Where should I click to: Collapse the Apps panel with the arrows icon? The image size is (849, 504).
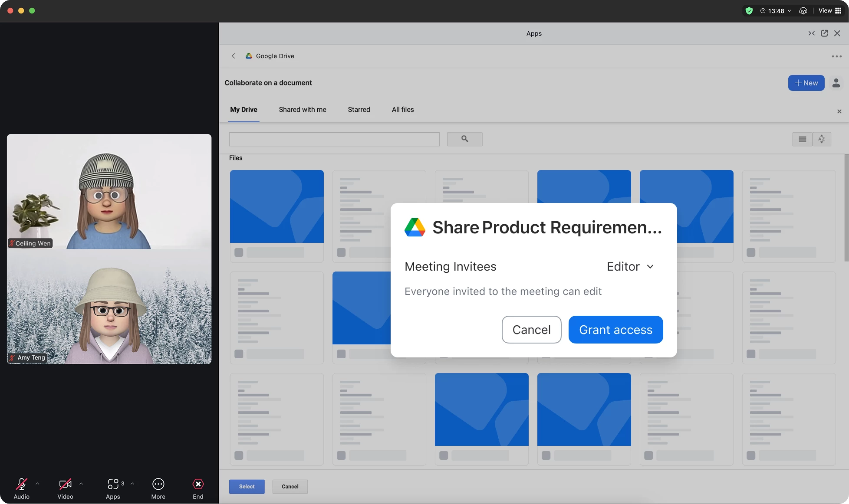811,33
